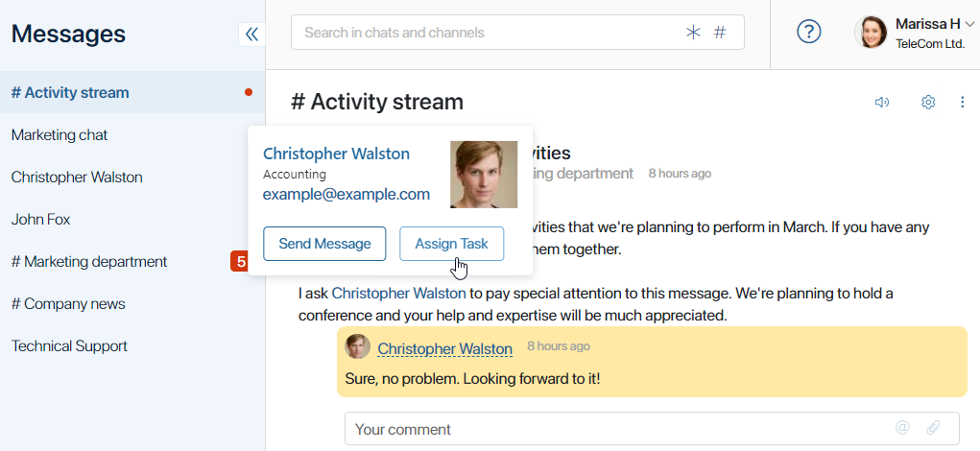Open Activity stream settings gear

click(928, 103)
